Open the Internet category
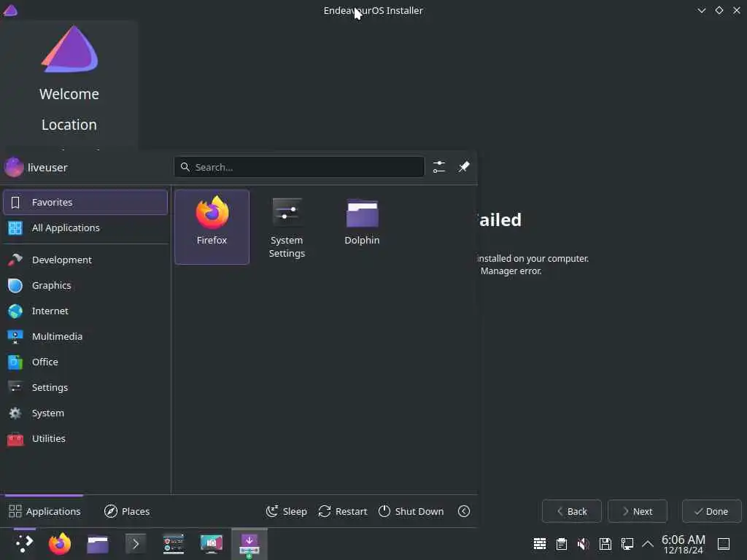 pos(85,311)
